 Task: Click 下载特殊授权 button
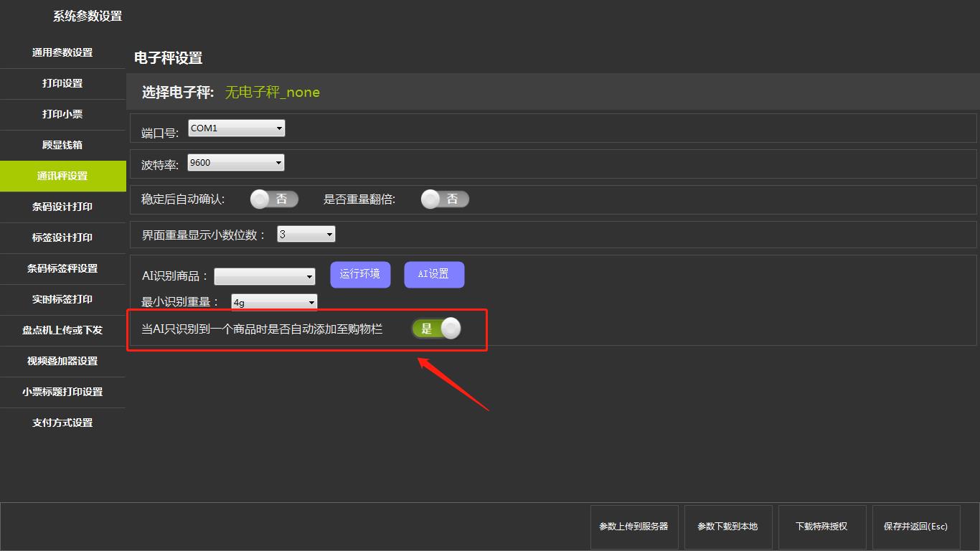click(x=821, y=527)
